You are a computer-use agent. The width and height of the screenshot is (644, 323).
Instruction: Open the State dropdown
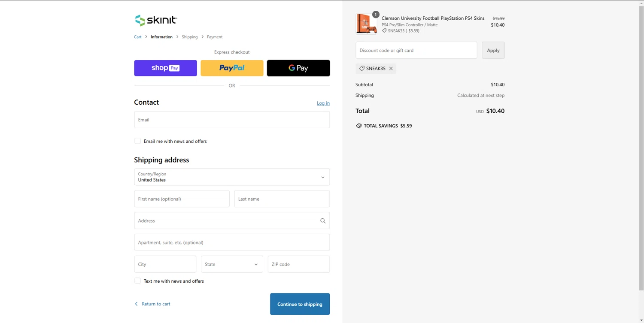[232, 264]
